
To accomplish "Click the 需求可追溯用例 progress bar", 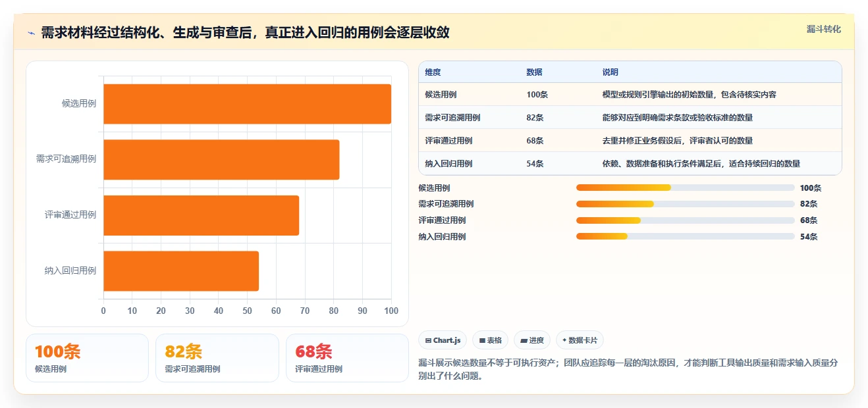I will pyautogui.click(x=686, y=204).
